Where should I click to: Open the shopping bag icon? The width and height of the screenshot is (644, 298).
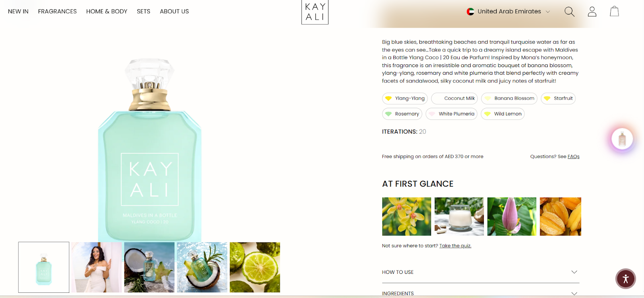(x=614, y=11)
